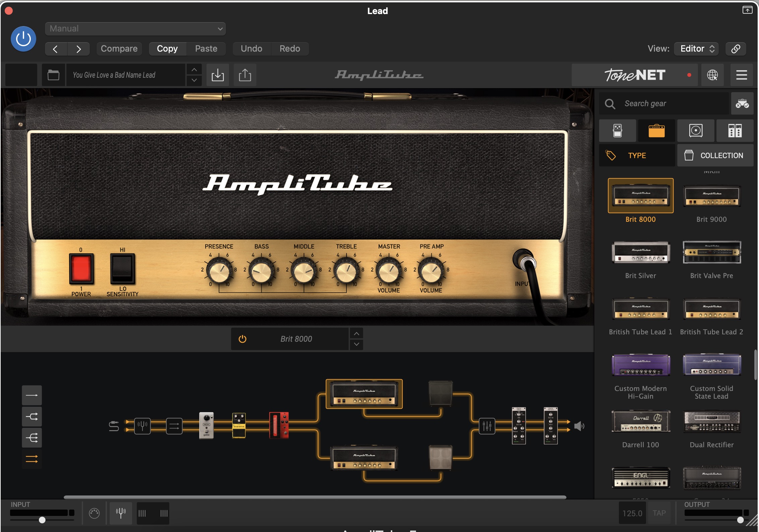759x532 pixels.
Task: Click the Search gear field
Action: pyautogui.click(x=664, y=104)
